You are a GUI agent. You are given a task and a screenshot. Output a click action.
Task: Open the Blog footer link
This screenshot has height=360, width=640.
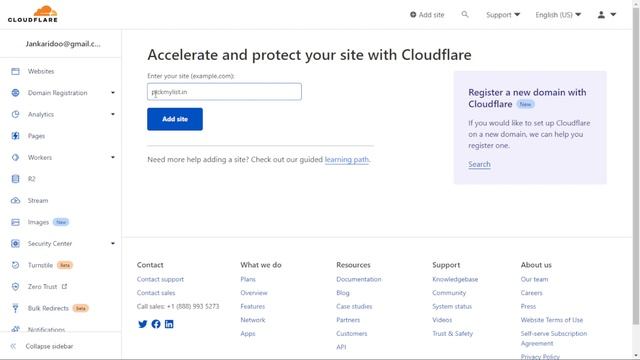343,293
